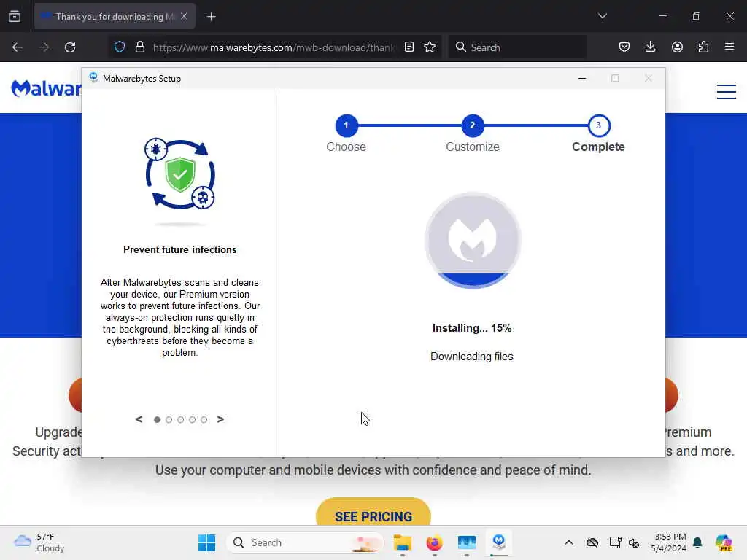Show previous slide in setup carousel

point(139,419)
